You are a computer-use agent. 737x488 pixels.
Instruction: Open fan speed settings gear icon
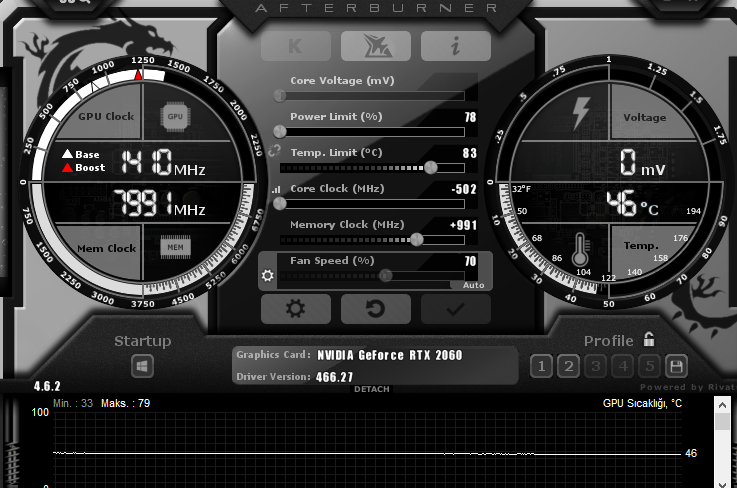267,275
